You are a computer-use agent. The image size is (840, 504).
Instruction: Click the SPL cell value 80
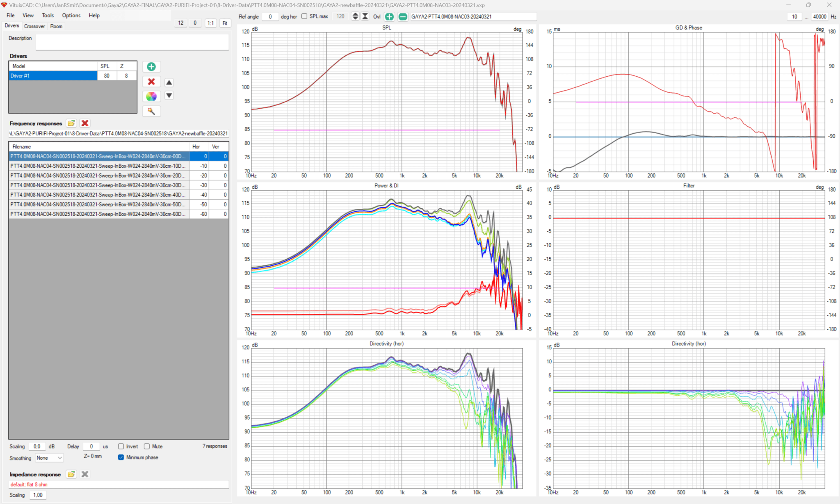coord(107,75)
